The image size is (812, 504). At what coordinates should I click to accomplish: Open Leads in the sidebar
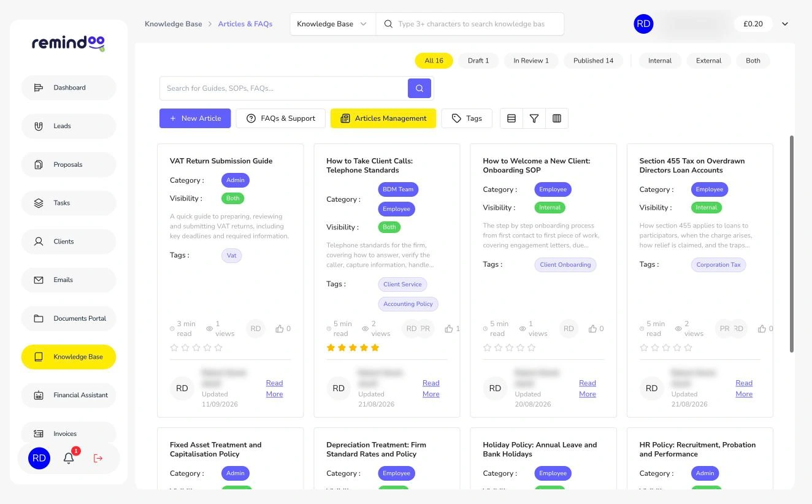point(68,126)
